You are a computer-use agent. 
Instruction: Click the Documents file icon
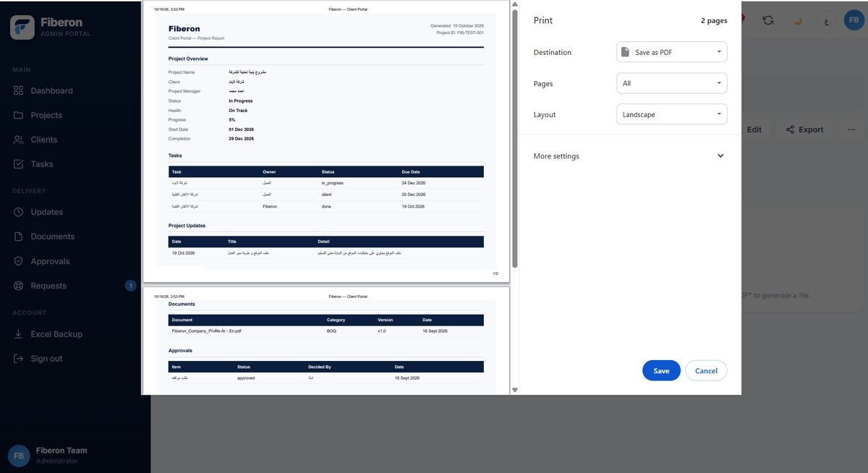[19, 236]
